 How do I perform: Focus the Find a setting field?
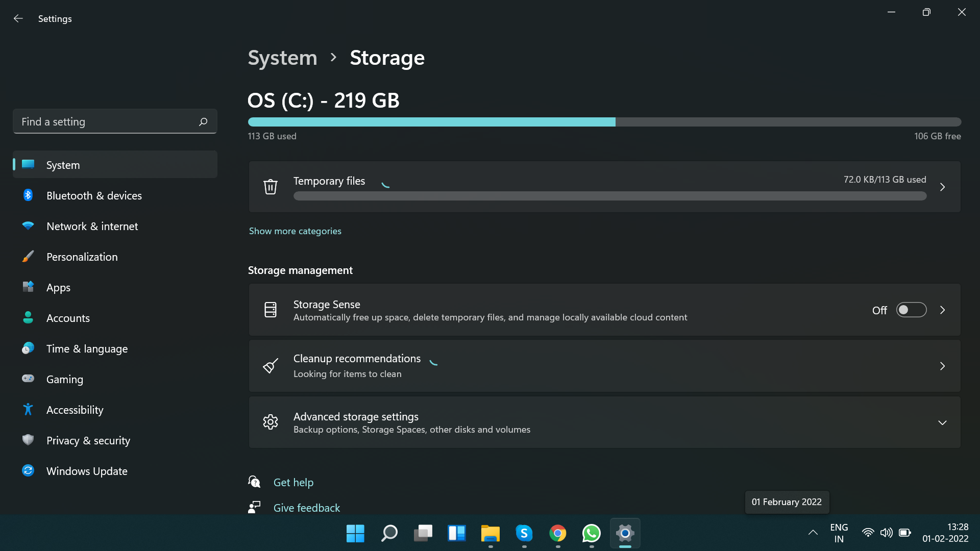pos(107,122)
